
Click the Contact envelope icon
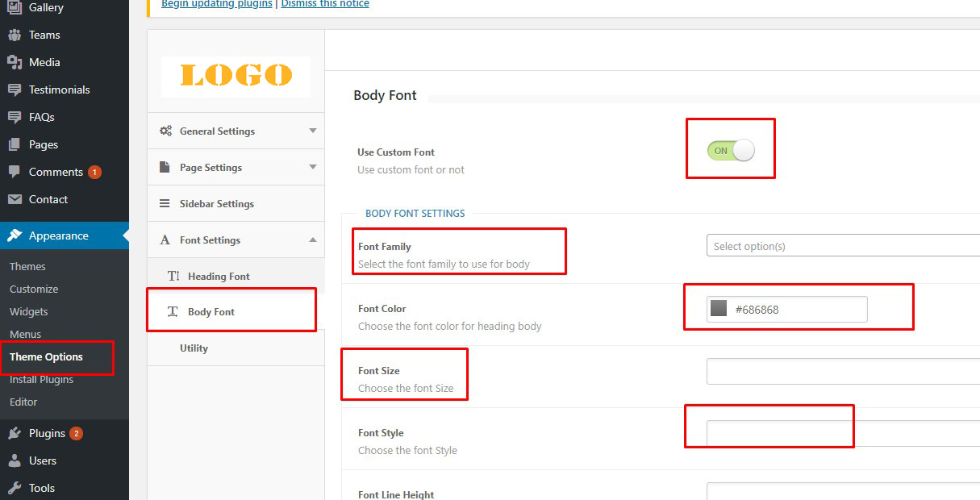click(15, 199)
